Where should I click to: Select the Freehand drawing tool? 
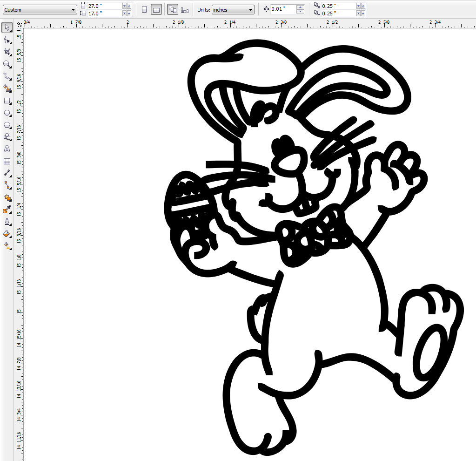[7, 76]
